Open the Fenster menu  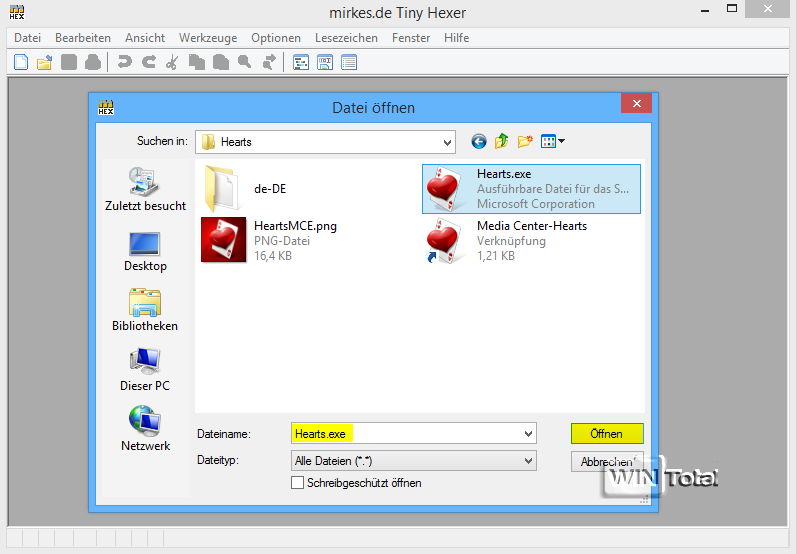[x=411, y=38]
